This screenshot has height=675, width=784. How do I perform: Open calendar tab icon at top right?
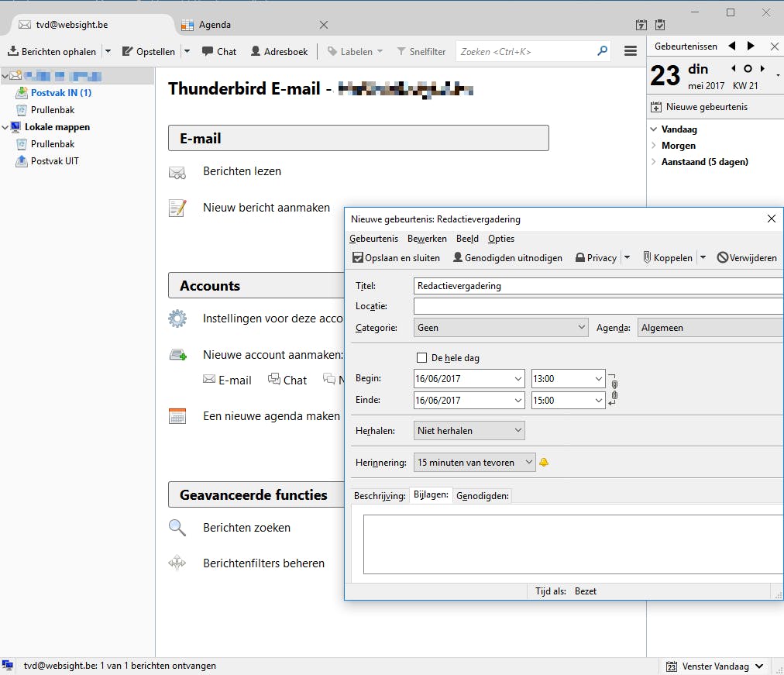pos(641,25)
